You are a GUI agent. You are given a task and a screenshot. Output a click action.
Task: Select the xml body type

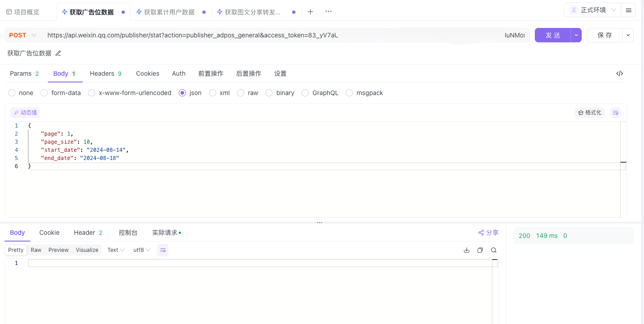[219, 93]
